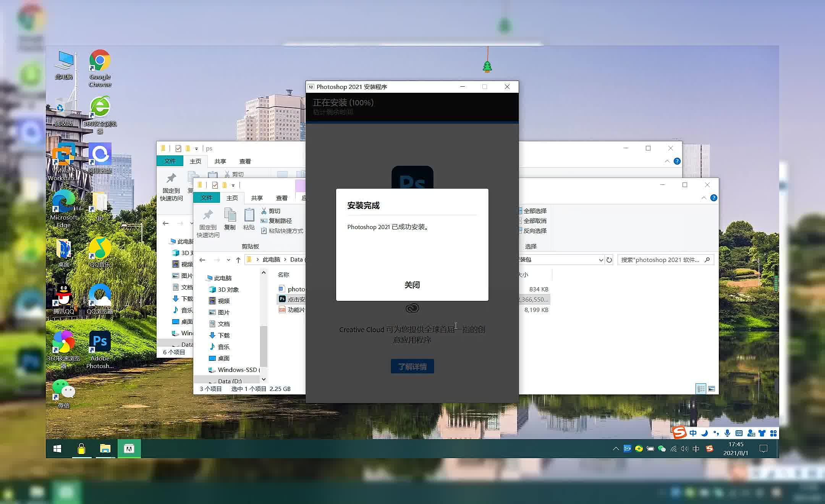Launch 360极速浏览器 desktop shortcut

click(x=63, y=350)
